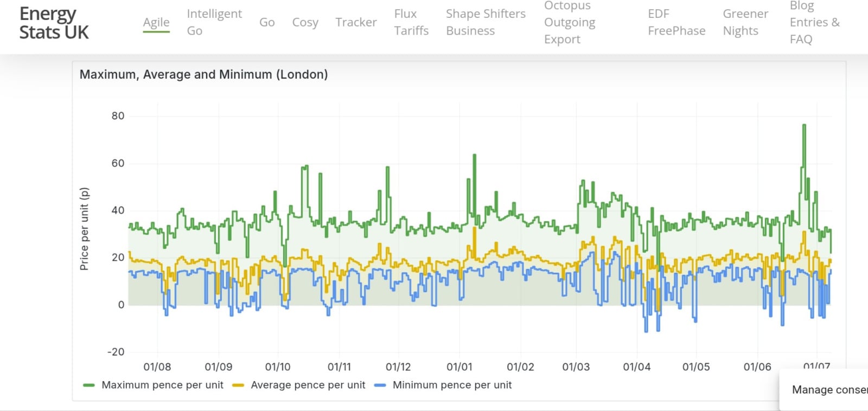Open Octopus Outgoing Export page
The image size is (868, 411).
(x=570, y=22)
